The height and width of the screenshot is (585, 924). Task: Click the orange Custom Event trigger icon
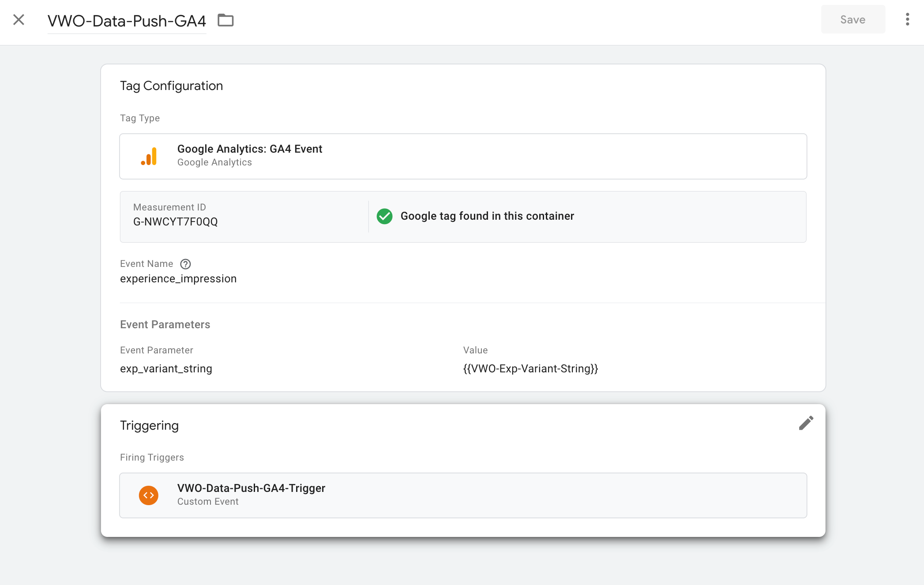(x=149, y=495)
